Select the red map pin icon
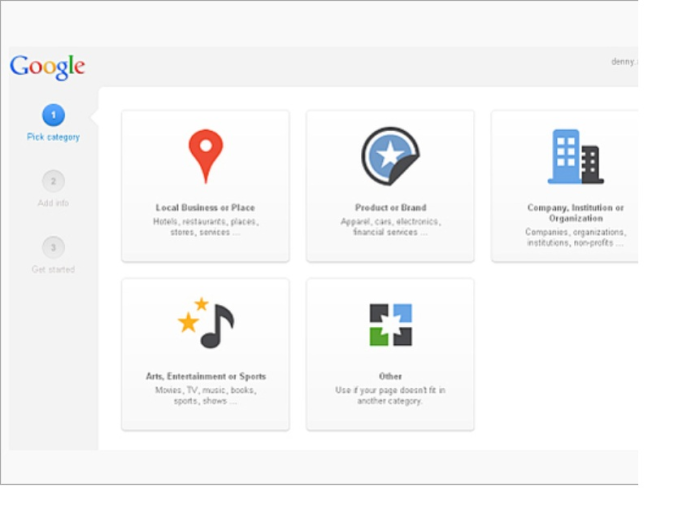The image size is (700, 523). (205, 156)
